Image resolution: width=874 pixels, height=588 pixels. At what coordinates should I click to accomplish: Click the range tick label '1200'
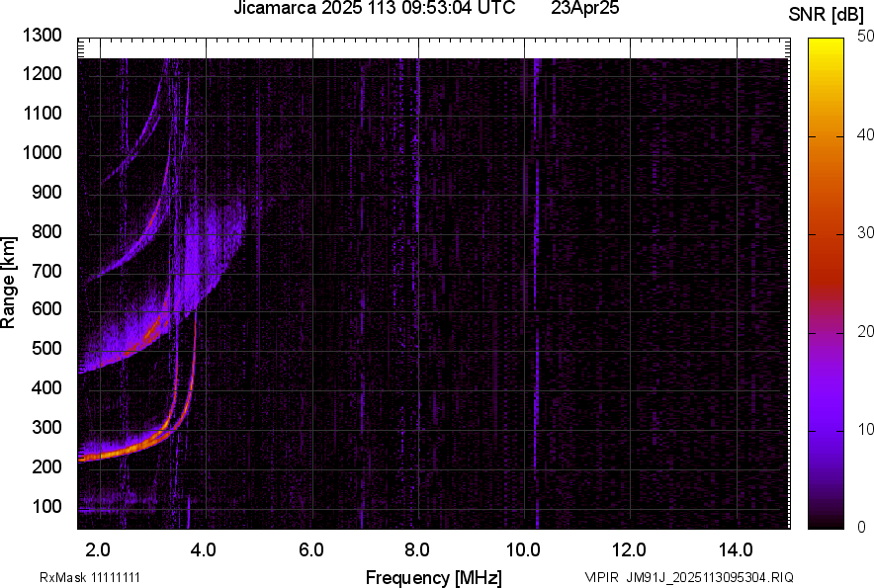pyautogui.click(x=42, y=73)
